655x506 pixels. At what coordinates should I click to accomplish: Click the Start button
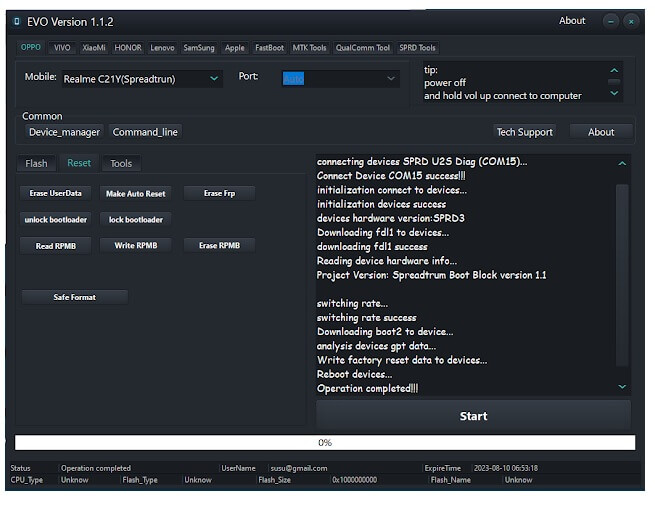pyautogui.click(x=473, y=416)
